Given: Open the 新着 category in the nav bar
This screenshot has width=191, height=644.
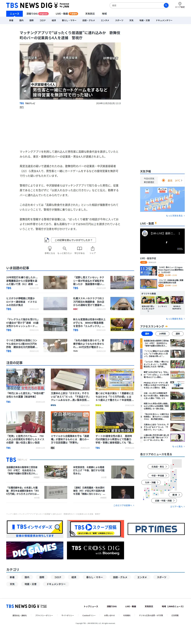Looking at the screenshot, I should 11,20.
